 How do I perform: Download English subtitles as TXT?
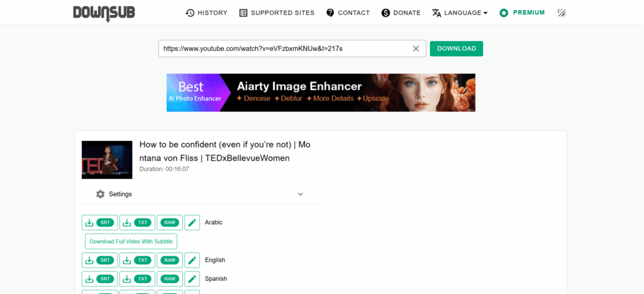(x=137, y=260)
